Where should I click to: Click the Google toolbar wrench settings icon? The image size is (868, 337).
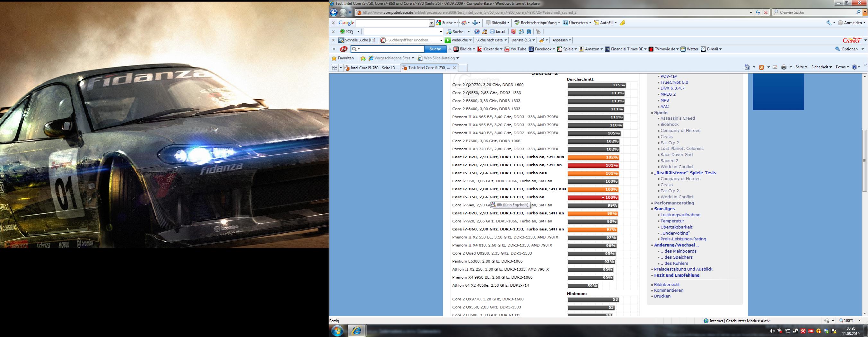point(829,23)
